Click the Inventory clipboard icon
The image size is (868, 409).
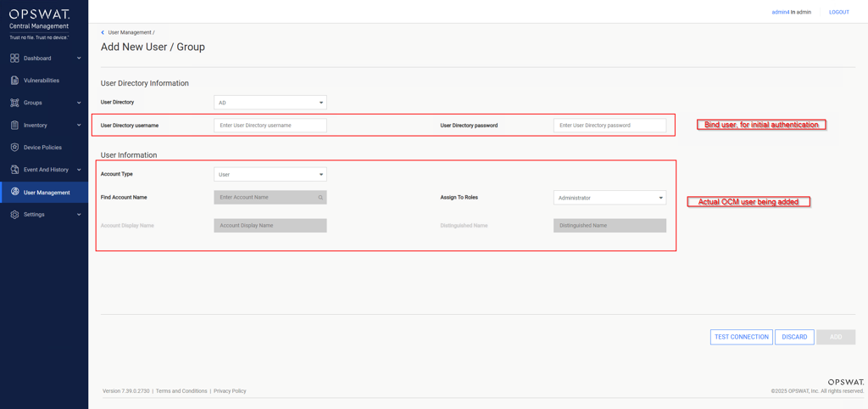click(x=15, y=126)
